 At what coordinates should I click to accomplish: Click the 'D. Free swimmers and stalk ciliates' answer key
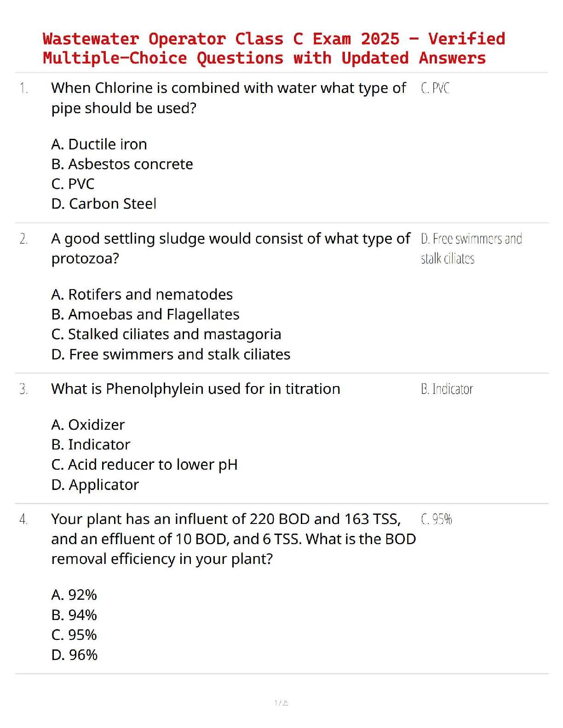coord(471,248)
